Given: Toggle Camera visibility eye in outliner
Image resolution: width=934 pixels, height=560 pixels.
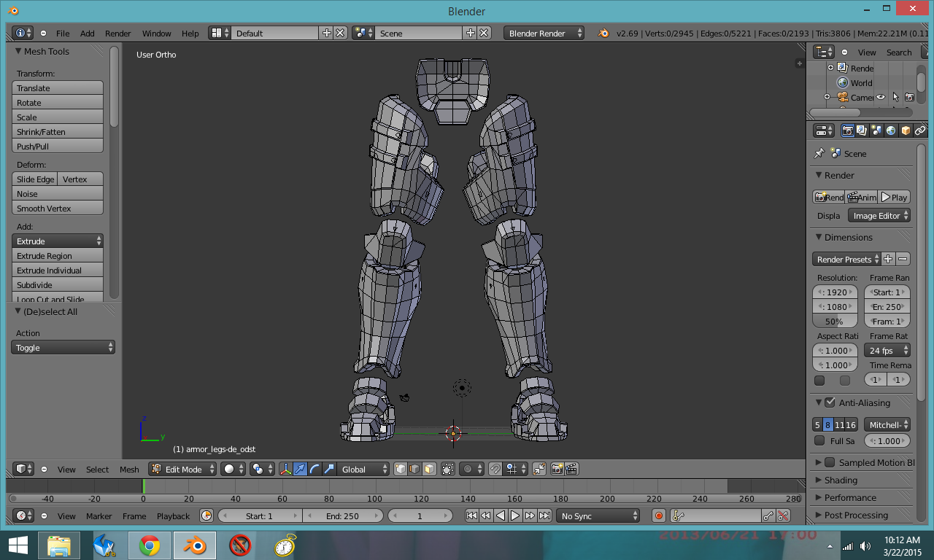Looking at the screenshot, I should [881, 97].
